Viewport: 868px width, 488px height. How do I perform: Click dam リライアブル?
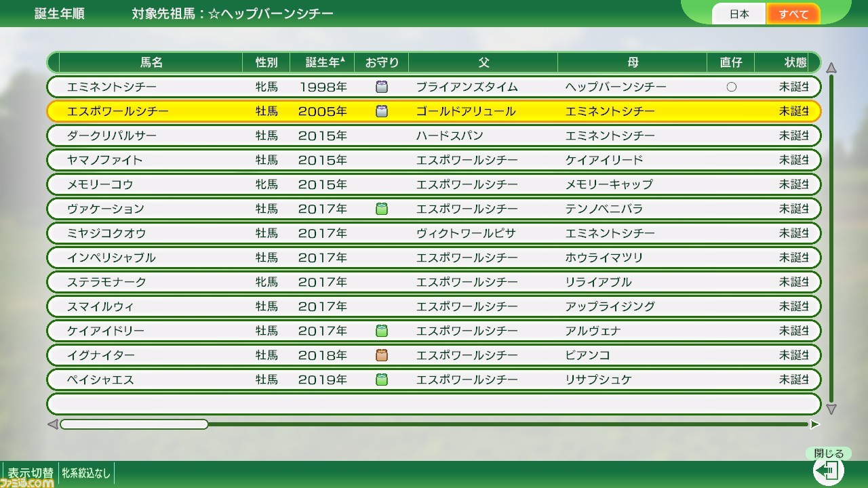598,282
